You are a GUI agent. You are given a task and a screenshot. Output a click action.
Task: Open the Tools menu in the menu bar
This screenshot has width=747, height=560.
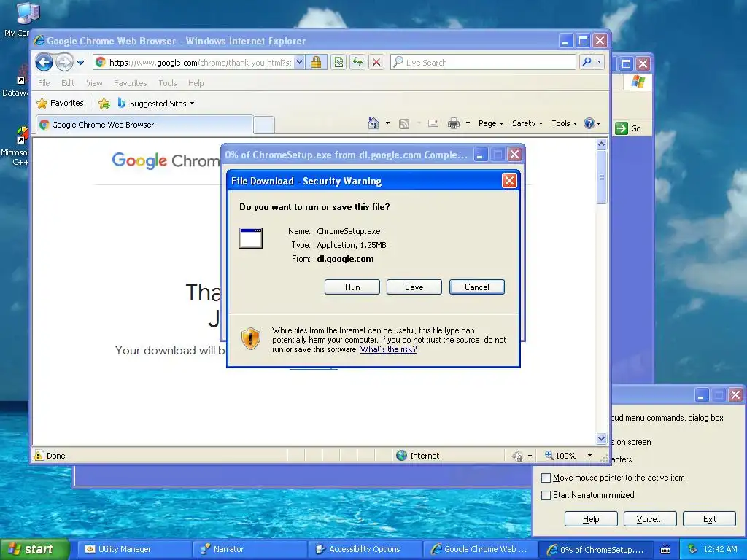tap(167, 83)
